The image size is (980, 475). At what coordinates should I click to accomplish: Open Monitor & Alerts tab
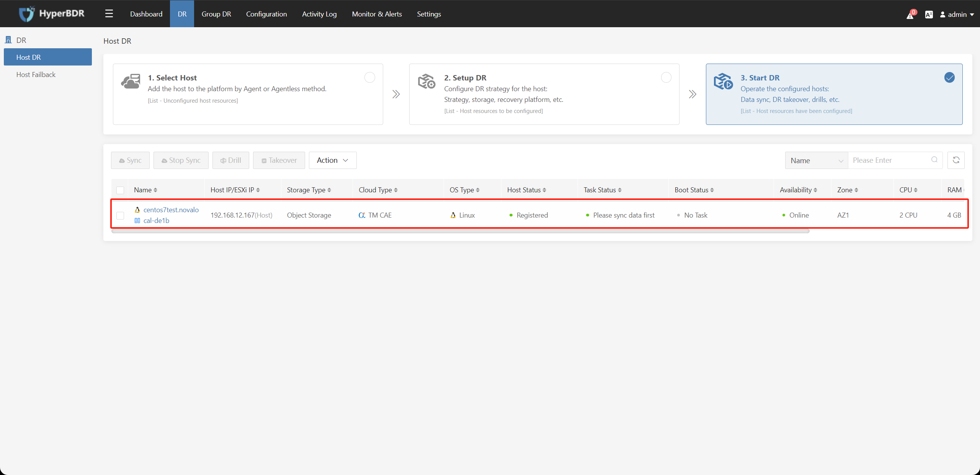tap(377, 14)
